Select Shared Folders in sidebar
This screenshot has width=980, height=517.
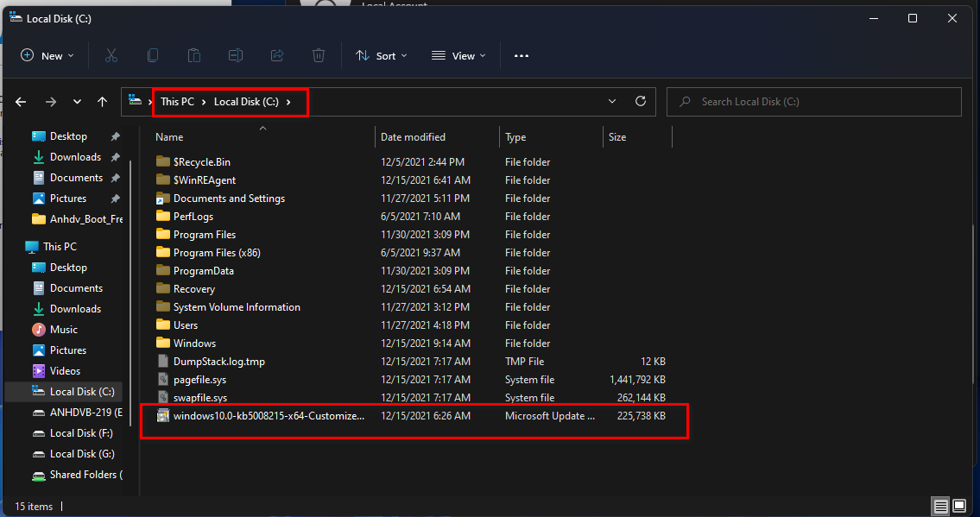(76, 475)
